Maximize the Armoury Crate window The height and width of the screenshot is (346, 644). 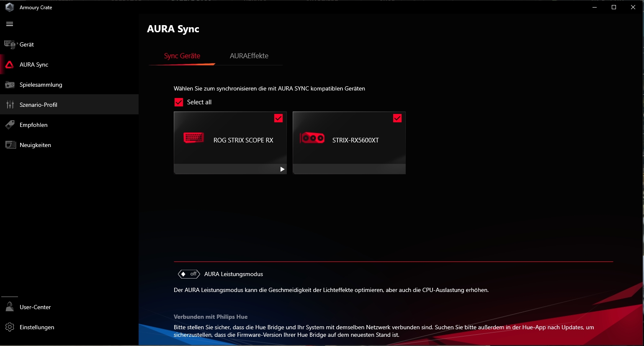coord(614,7)
